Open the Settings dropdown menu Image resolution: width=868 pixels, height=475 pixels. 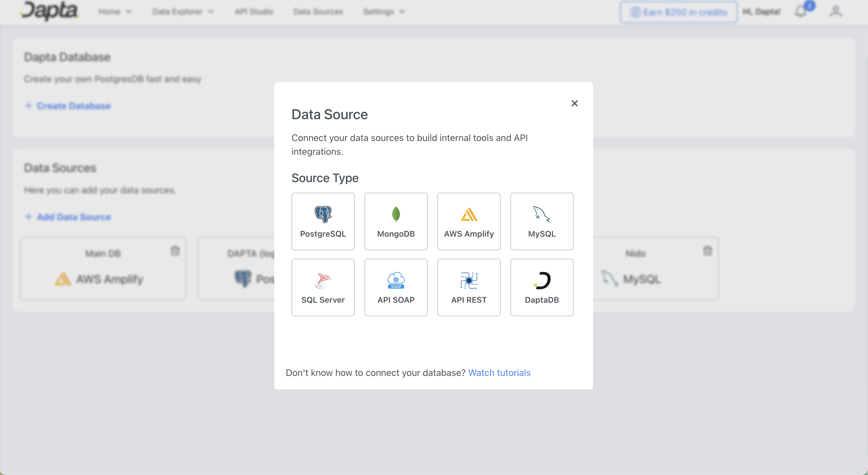click(x=384, y=12)
